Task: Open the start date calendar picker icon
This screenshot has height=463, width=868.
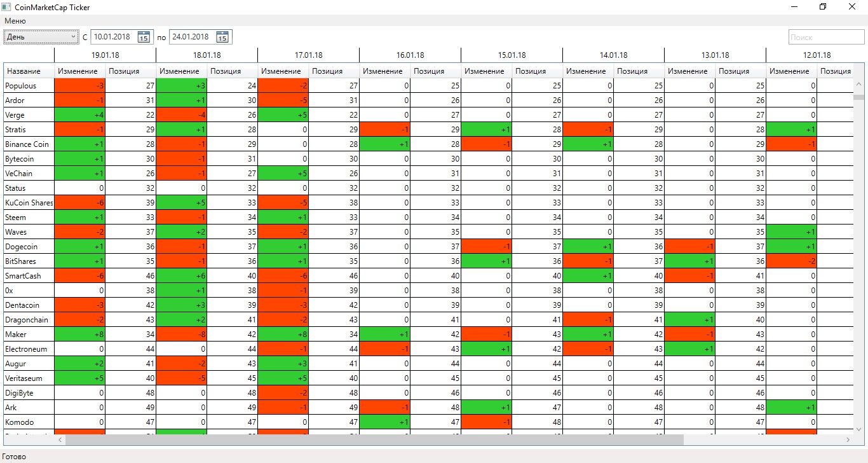Action: (x=144, y=37)
